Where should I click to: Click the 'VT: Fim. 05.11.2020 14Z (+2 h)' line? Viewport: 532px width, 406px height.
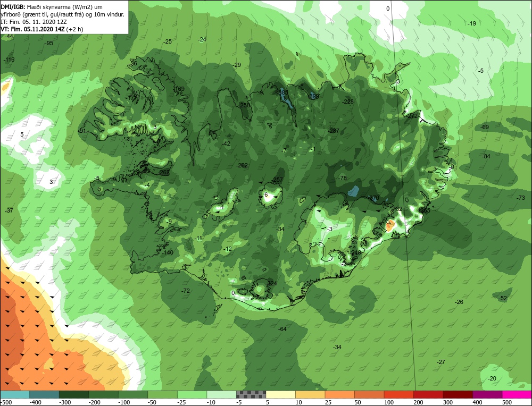tap(41, 29)
